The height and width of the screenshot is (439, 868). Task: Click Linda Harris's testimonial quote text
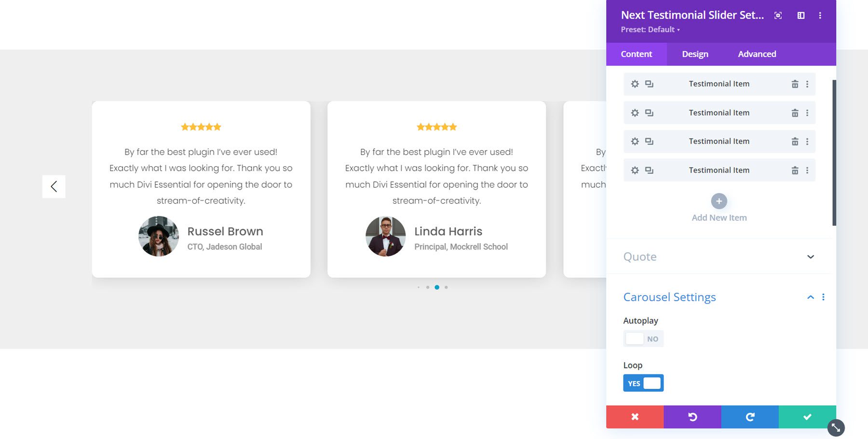pyautogui.click(x=437, y=176)
